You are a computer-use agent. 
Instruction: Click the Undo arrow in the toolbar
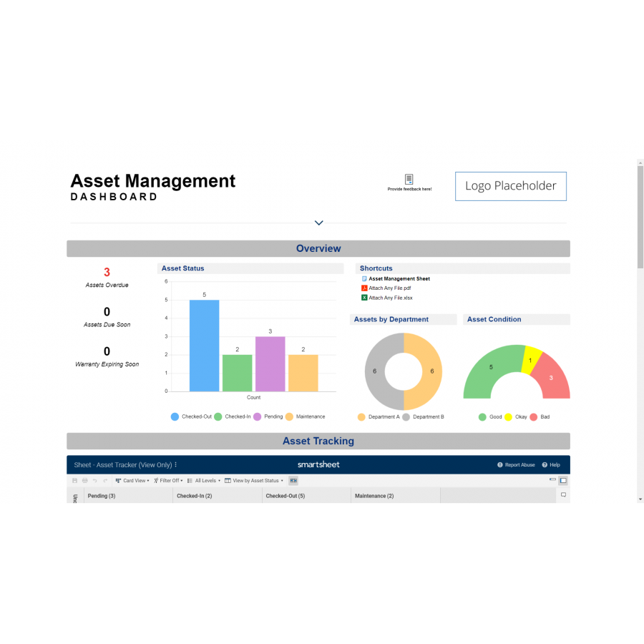click(94, 480)
